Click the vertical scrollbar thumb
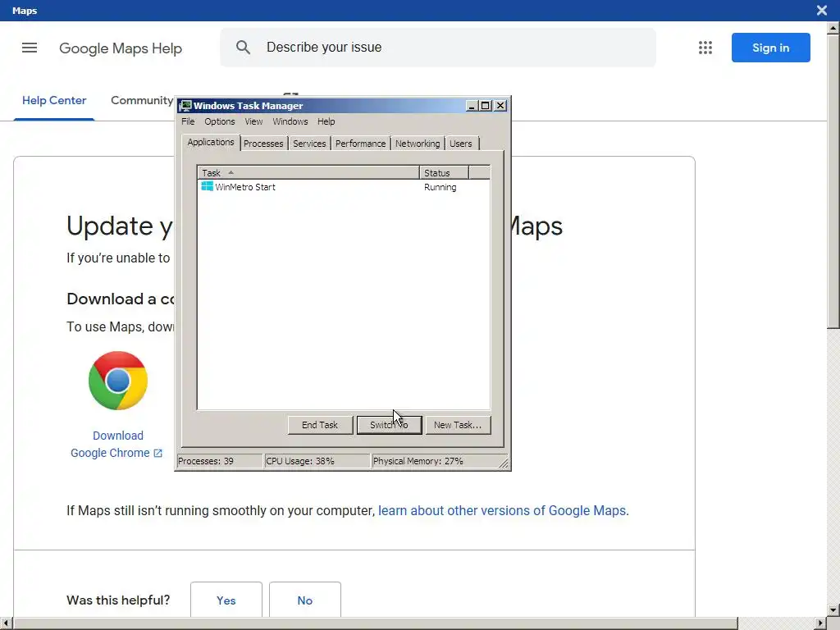The height and width of the screenshot is (630, 840). coord(833,180)
